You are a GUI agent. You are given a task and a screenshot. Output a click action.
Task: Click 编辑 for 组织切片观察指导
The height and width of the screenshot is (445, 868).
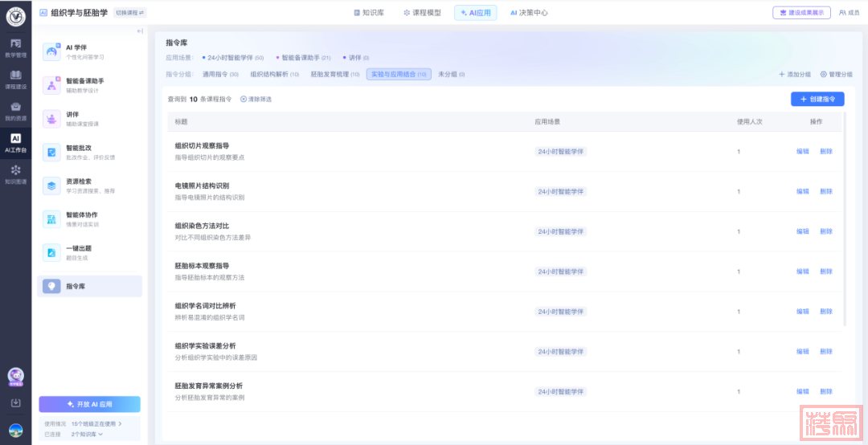tap(802, 151)
